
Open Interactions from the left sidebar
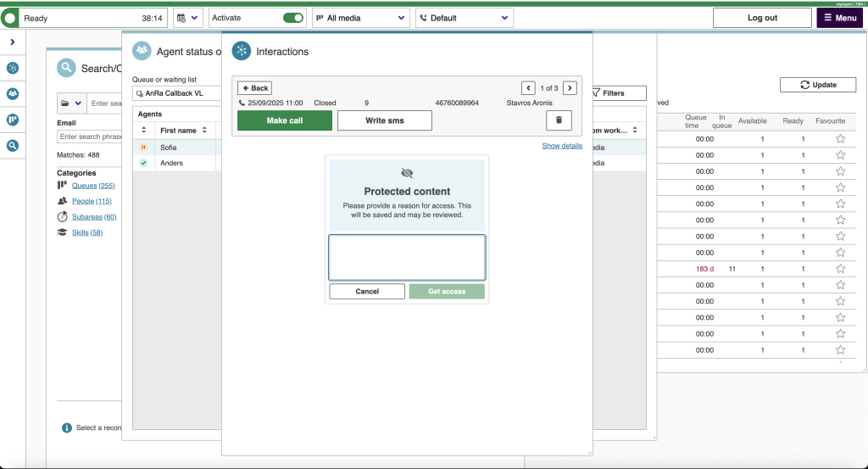point(13,69)
